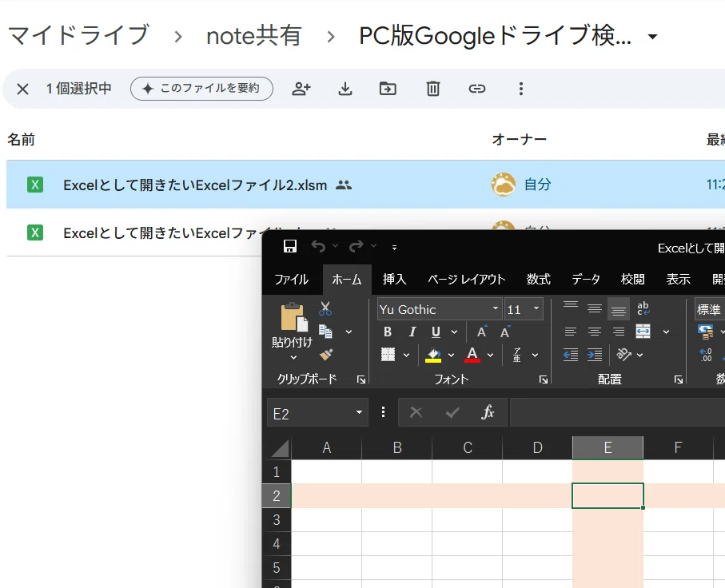This screenshot has width=725, height=588.
Task: Copy selection with the copy icon
Action: pos(325,332)
